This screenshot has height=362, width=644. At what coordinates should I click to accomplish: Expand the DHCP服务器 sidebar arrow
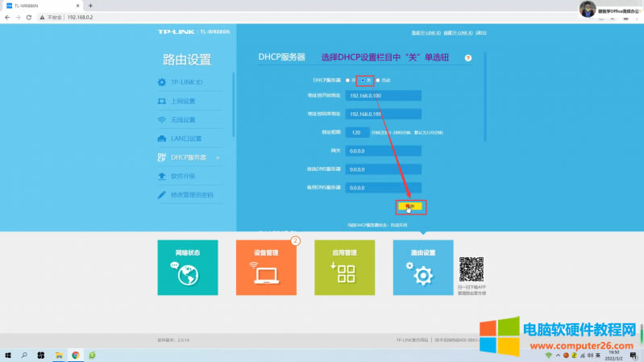pos(218,158)
